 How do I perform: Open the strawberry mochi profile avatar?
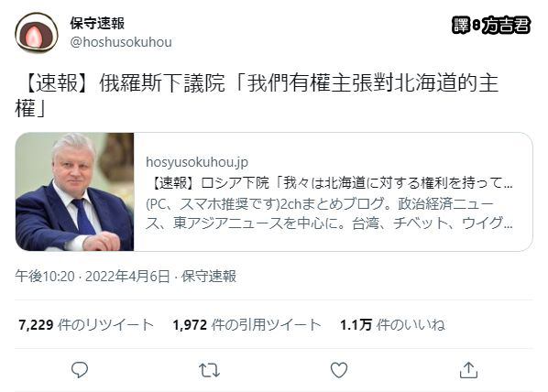coord(37,33)
